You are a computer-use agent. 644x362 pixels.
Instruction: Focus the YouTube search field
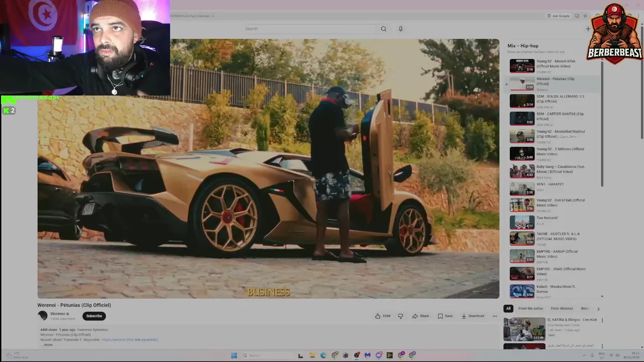point(309,29)
